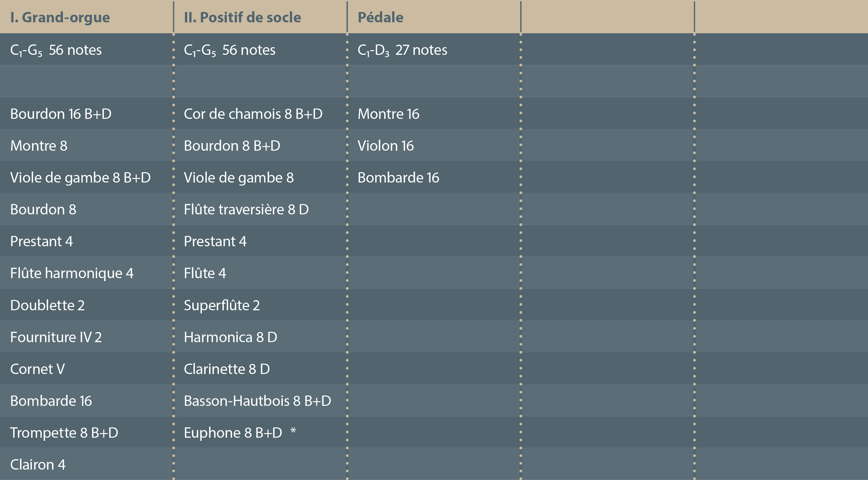Select the II. Positif de socle header
Viewport: 868px width, 480px height.
(242, 17)
